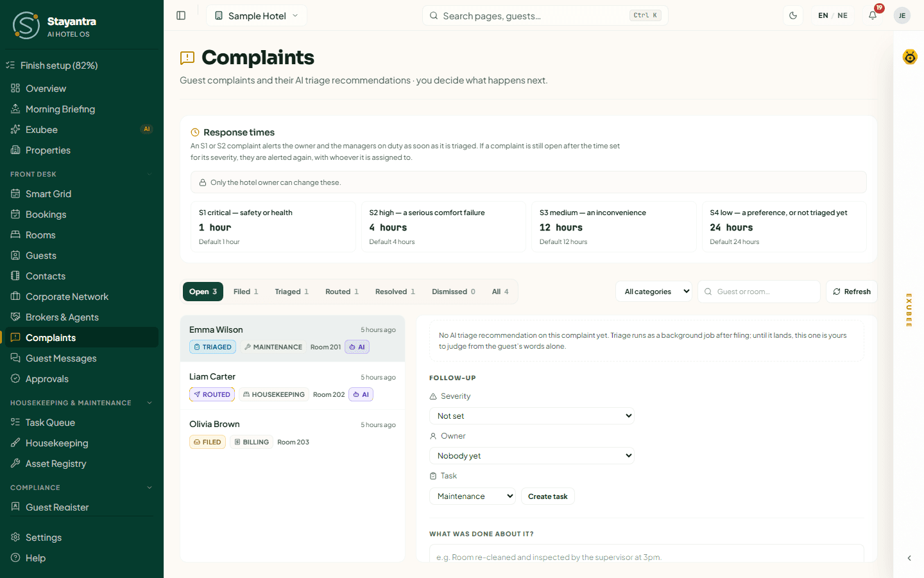Open notifications bell
Screen dimensions: 924x578
(x=873, y=15)
